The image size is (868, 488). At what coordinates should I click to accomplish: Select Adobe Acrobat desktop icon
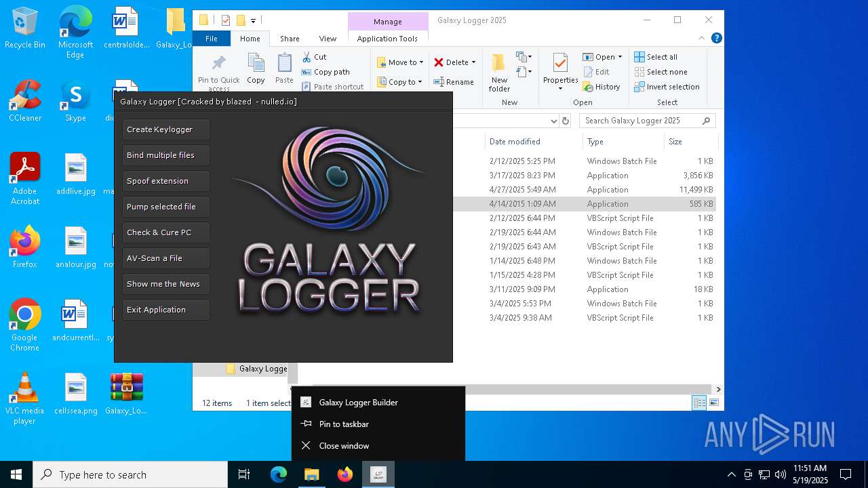coord(24,179)
